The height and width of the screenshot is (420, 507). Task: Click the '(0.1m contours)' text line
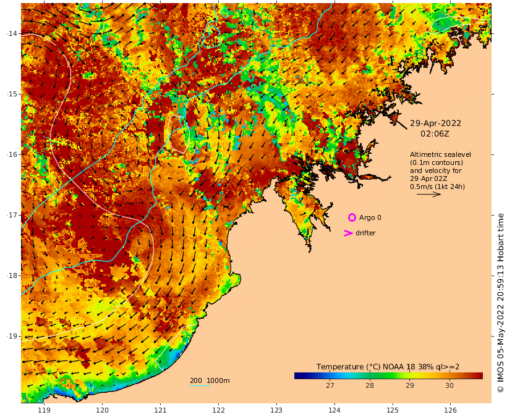click(437, 162)
